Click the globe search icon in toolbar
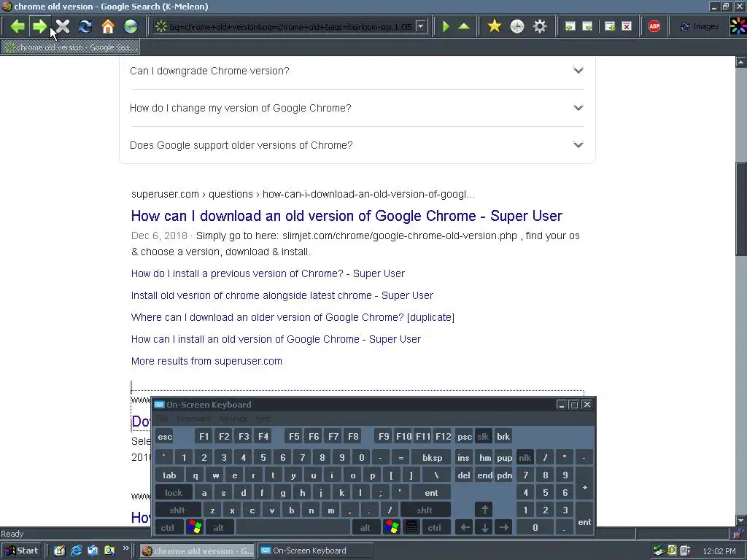 tap(131, 26)
